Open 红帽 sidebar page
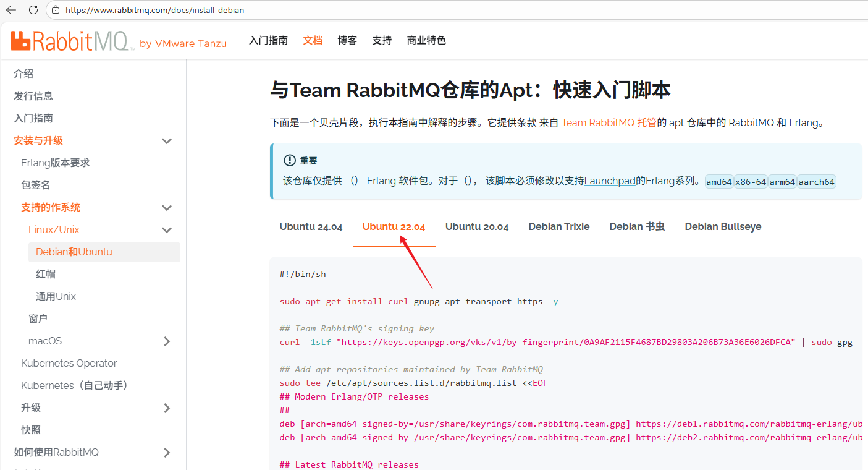Image resolution: width=868 pixels, height=470 pixels. [x=46, y=274]
